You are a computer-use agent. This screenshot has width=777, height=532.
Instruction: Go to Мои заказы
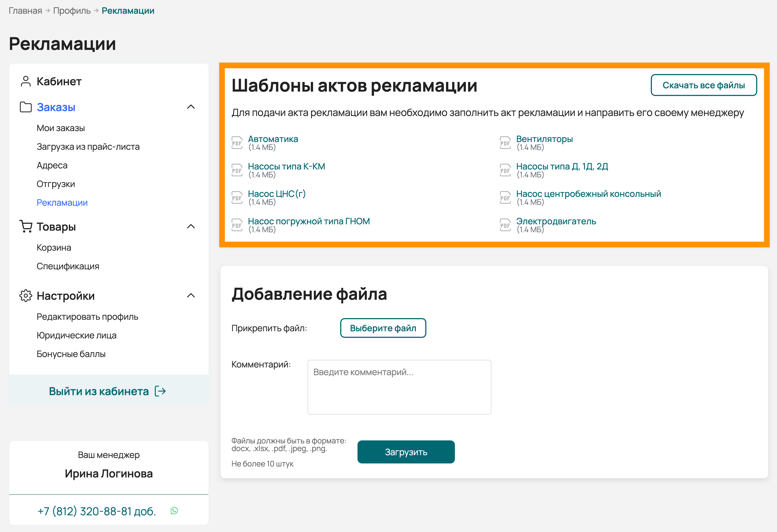61,128
